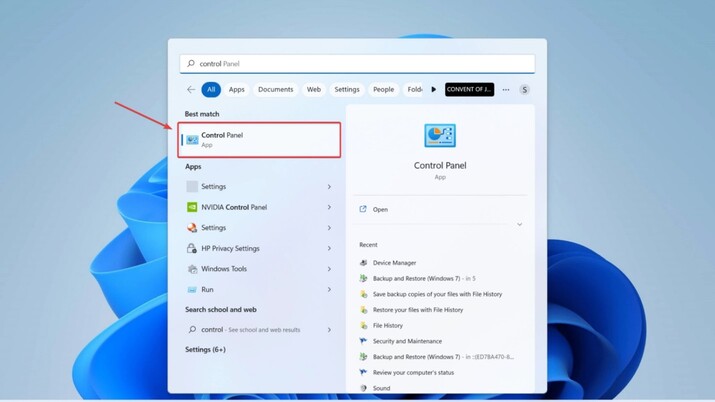Click Control Panel title in preview pane
The height and width of the screenshot is (402, 715).
click(440, 165)
